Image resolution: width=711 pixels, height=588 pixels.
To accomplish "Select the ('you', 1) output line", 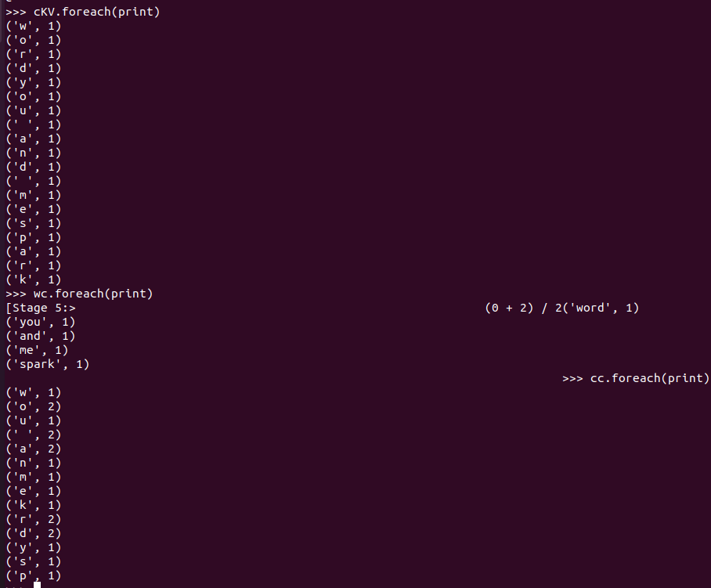I will (40, 322).
